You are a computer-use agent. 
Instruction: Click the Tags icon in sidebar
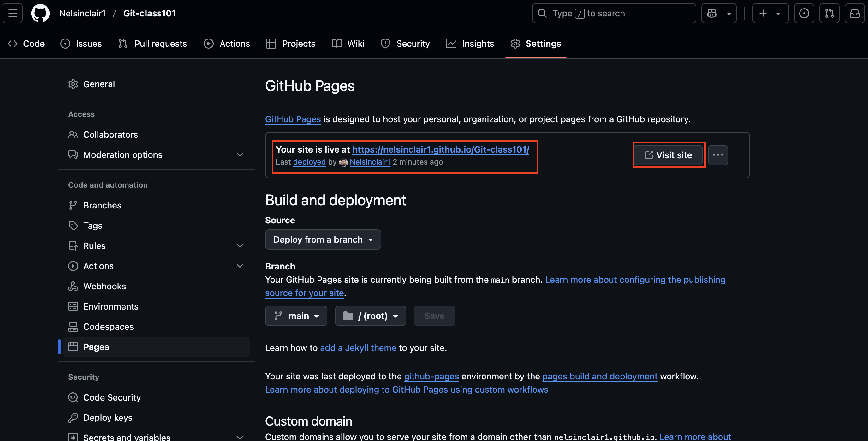(x=73, y=226)
